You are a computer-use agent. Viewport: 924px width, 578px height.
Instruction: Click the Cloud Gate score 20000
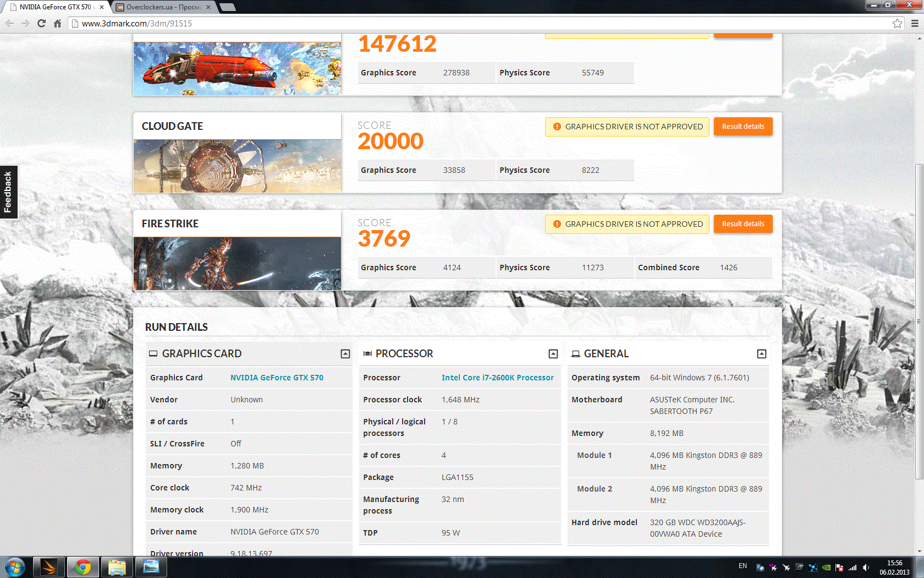click(x=391, y=141)
